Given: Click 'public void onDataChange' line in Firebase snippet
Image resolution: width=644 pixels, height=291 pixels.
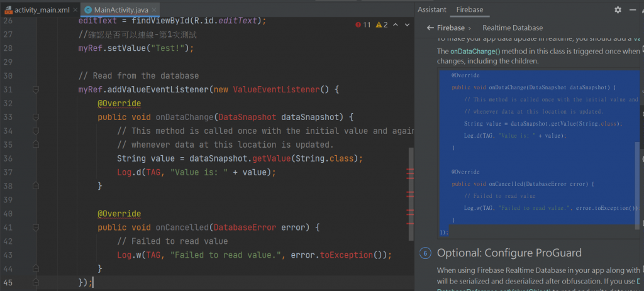Looking at the screenshot, I should [x=533, y=87].
